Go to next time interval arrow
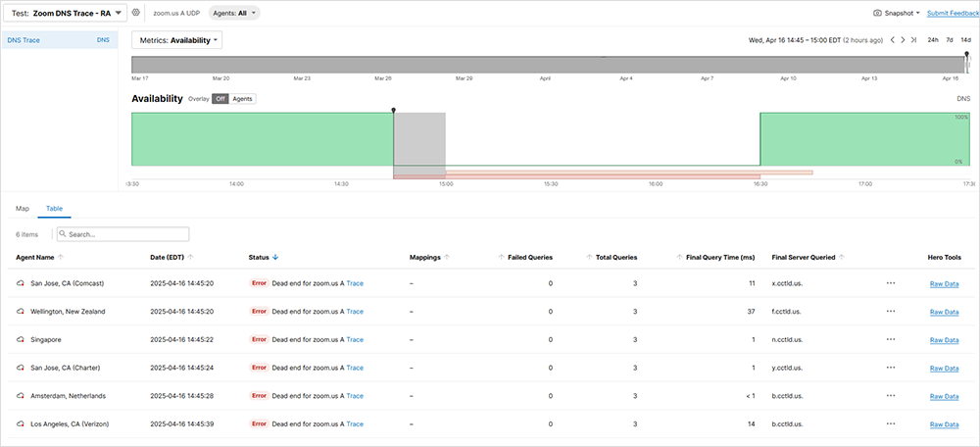This screenshot has height=447, width=980. click(x=903, y=40)
